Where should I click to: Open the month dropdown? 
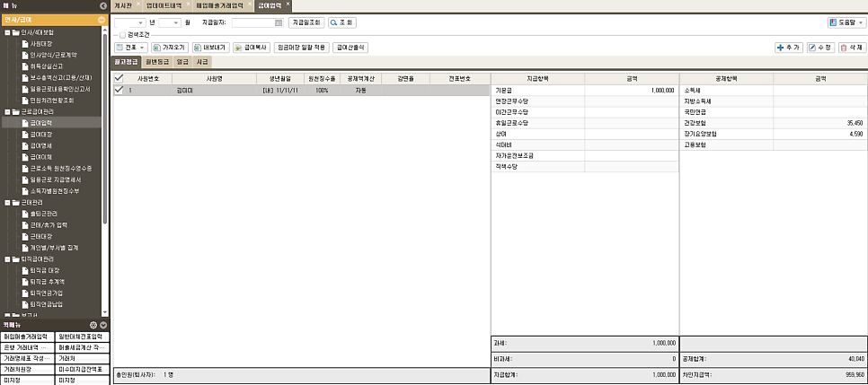pyautogui.click(x=177, y=22)
